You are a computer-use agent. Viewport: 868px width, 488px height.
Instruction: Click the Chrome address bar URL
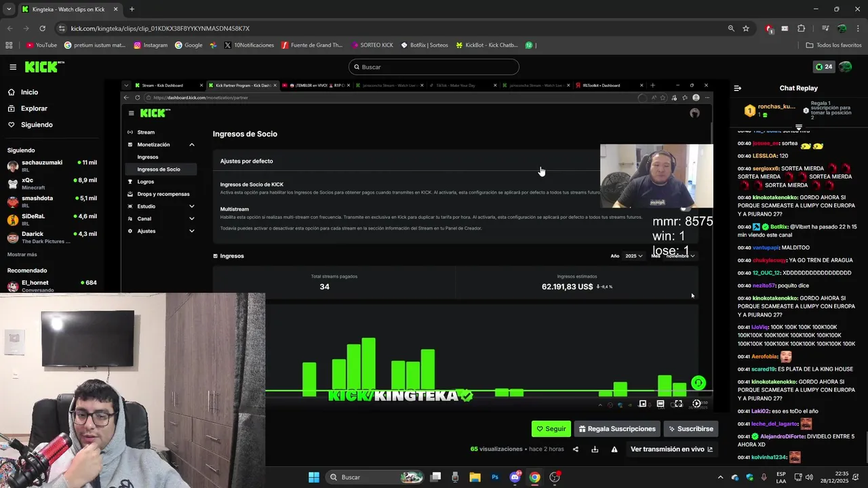(160, 28)
